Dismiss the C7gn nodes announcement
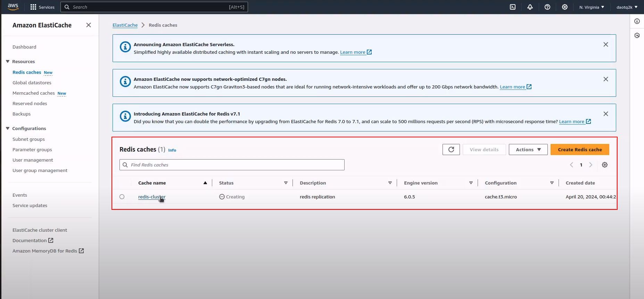The height and width of the screenshot is (299, 644). coord(606,79)
